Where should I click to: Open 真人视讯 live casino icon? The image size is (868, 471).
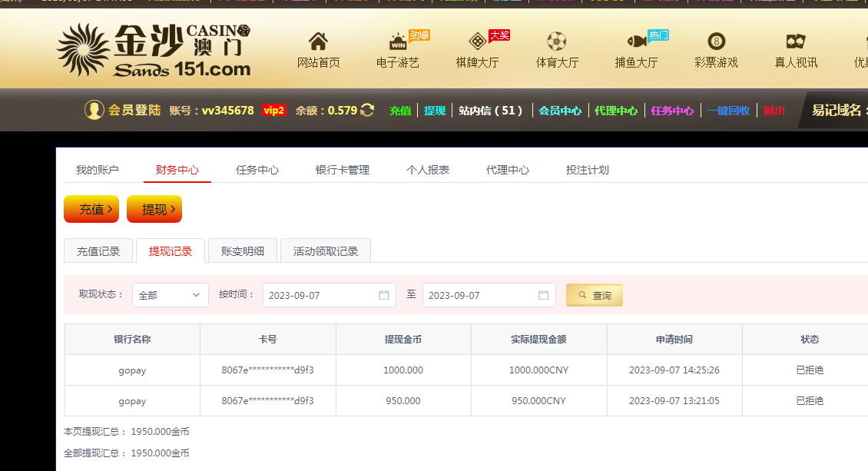pyautogui.click(x=796, y=41)
